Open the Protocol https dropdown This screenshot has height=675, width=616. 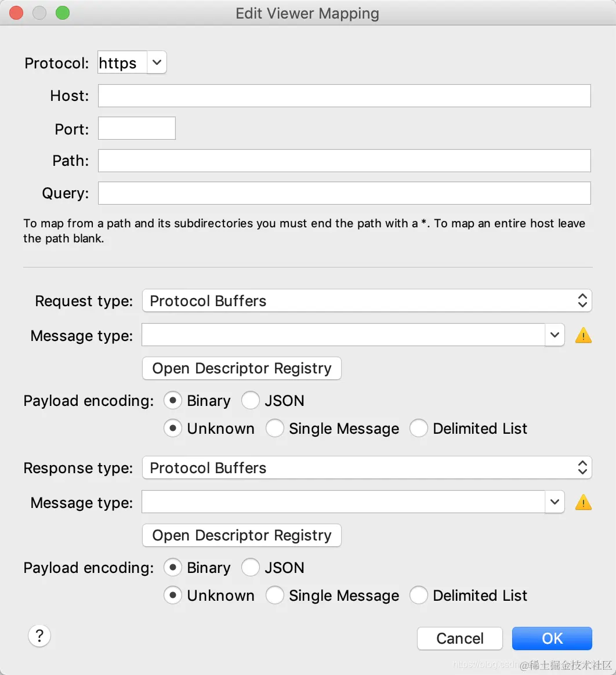[132, 63]
